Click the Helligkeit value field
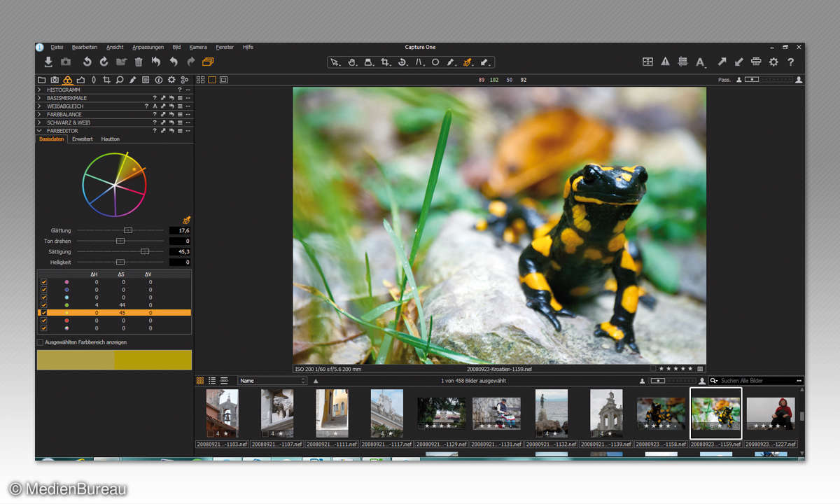This screenshot has height=504, width=840. pos(180,262)
